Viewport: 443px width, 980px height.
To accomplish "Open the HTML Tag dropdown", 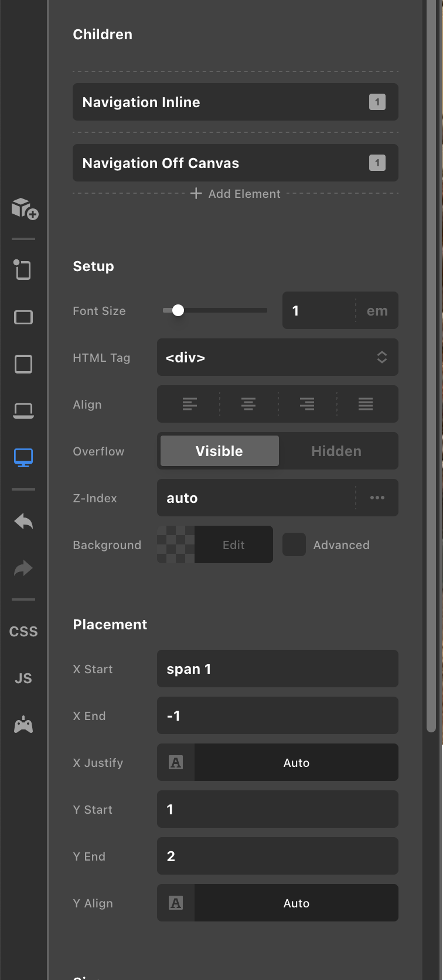I will point(277,357).
